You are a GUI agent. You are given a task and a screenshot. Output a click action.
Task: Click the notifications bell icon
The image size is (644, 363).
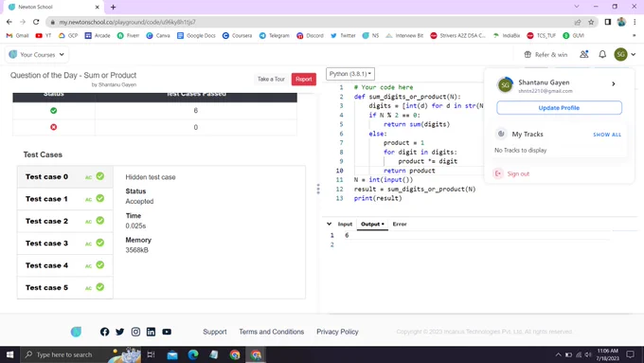[x=602, y=54]
